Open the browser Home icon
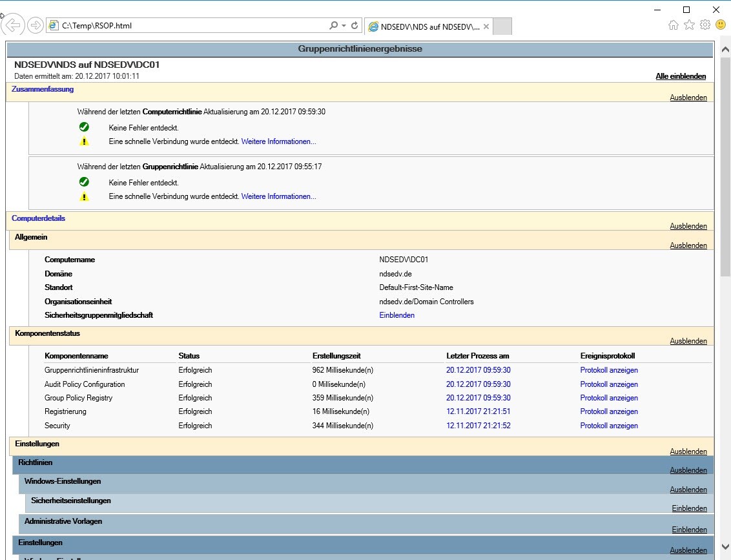The height and width of the screenshot is (560, 731). [x=674, y=25]
